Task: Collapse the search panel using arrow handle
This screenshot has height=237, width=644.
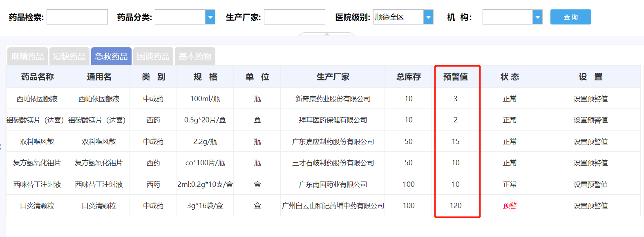Action: pyautogui.click(x=326, y=34)
